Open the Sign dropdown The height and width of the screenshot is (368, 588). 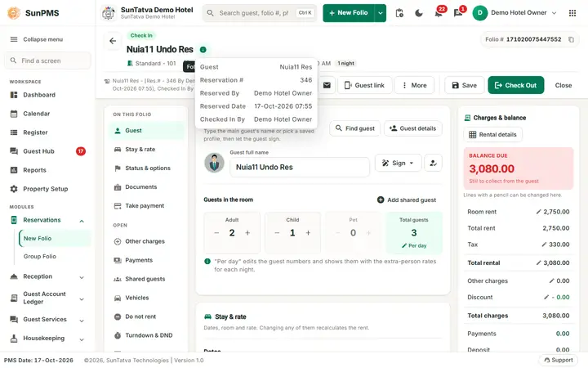[x=399, y=163]
